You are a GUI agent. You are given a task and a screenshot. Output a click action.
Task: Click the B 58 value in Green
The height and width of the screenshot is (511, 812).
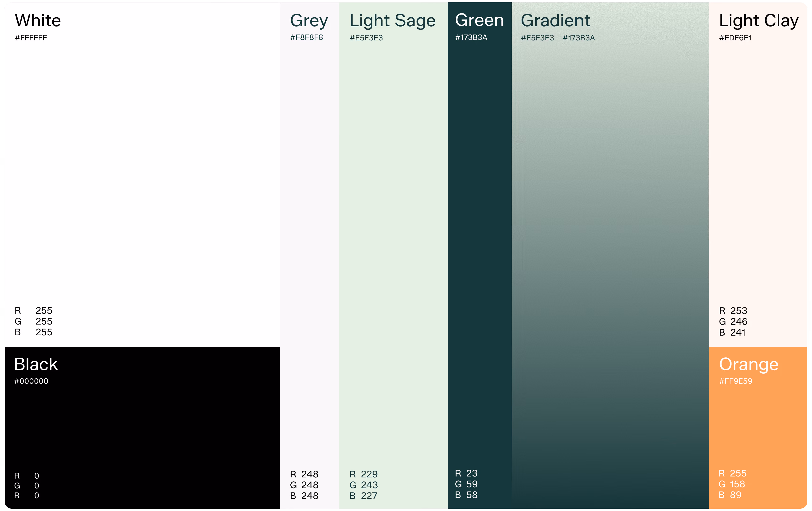[x=466, y=495]
